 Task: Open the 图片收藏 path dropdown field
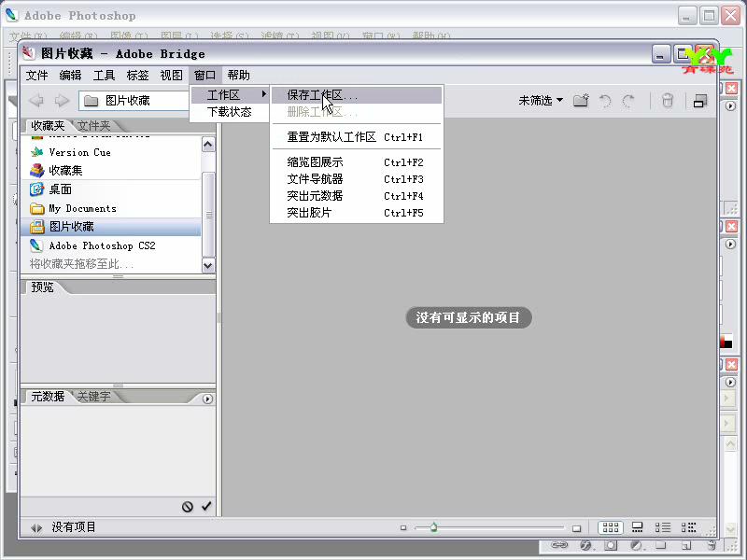134,101
